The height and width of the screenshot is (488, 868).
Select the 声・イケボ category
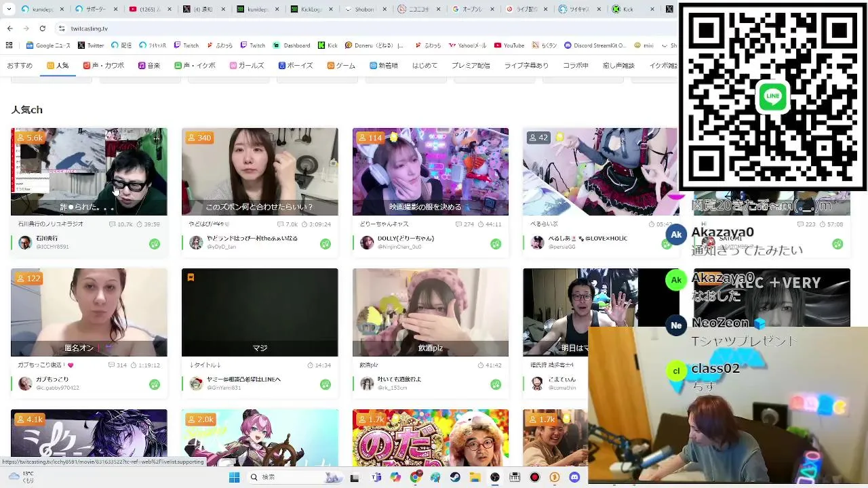[x=195, y=66]
